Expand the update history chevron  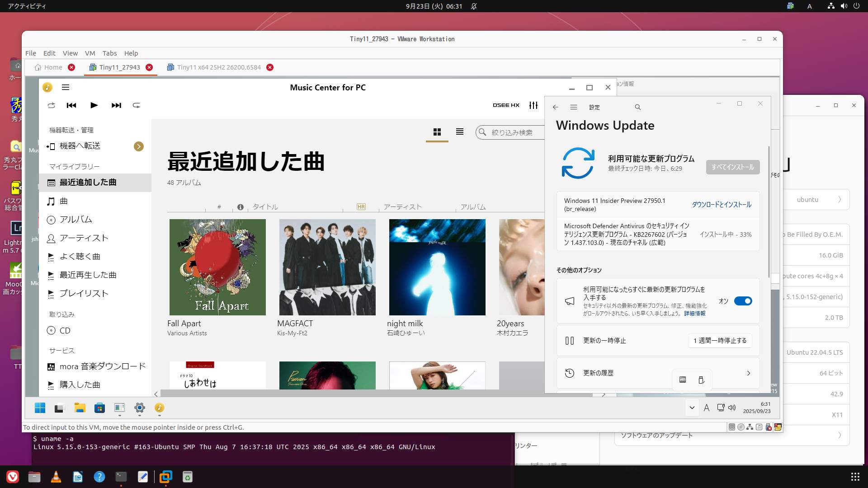pyautogui.click(x=749, y=373)
